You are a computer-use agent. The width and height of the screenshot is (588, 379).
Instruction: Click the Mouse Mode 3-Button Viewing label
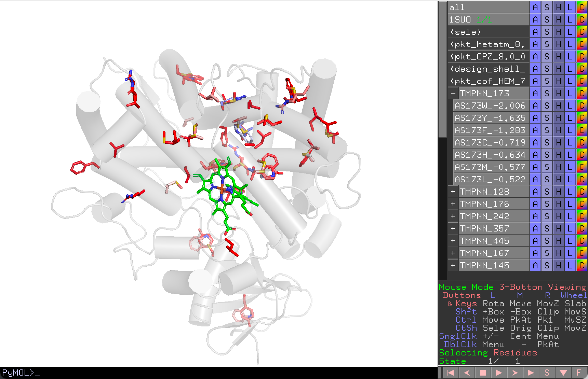point(512,287)
